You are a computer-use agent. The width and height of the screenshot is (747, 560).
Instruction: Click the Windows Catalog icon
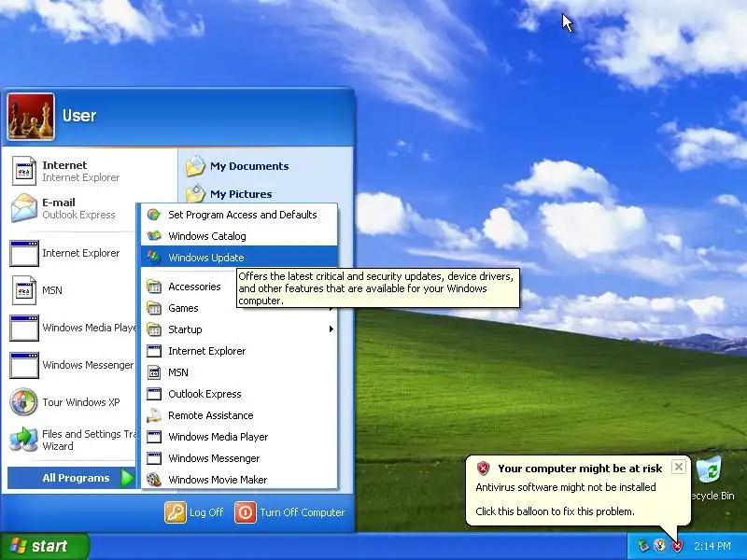154,236
